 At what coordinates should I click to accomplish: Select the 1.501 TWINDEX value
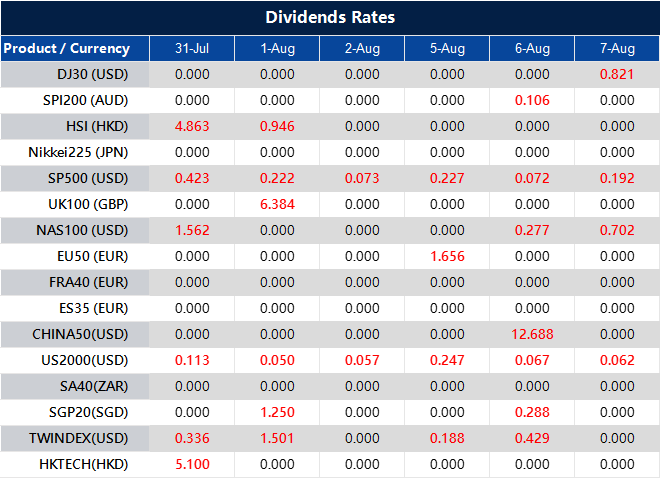277,438
